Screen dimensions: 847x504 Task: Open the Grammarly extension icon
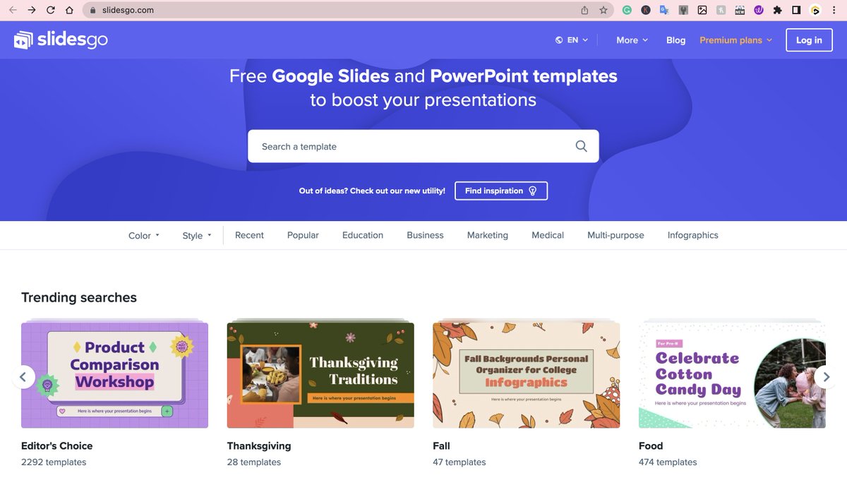(x=627, y=10)
